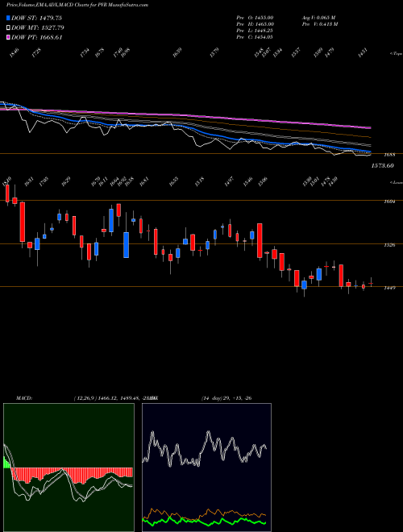This screenshot has width=403, height=532.
Task: Click the 1694 price level label
Action: 389,202
